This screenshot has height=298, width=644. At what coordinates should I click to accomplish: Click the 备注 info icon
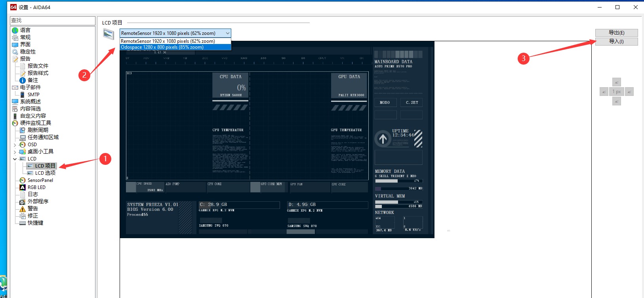23,80
